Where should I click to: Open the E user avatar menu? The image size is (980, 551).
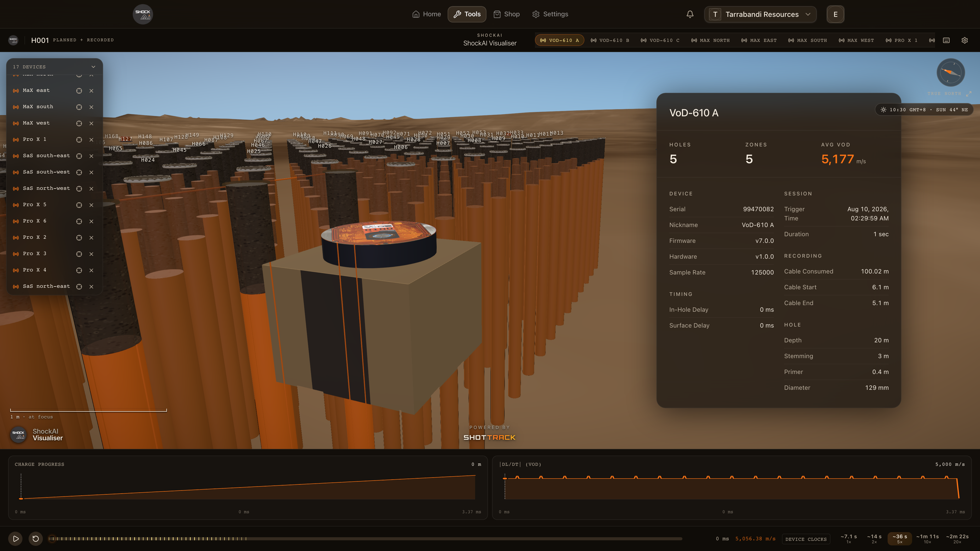(836, 15)
